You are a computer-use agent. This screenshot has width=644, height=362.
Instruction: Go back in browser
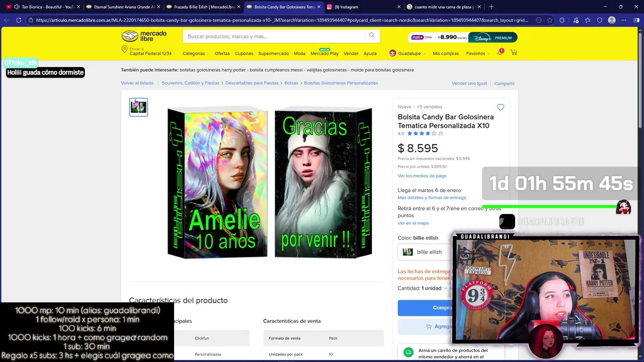[6, 20]
